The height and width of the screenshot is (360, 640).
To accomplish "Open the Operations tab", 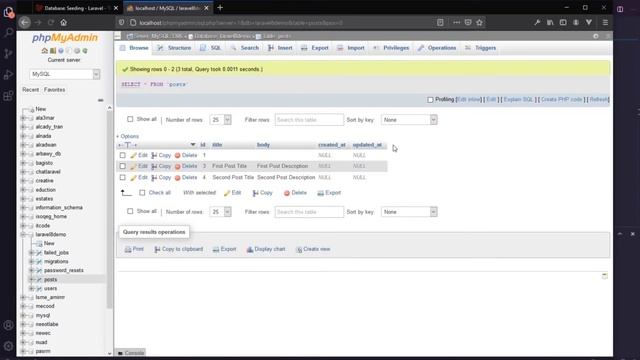I will (x=437, y=48).
